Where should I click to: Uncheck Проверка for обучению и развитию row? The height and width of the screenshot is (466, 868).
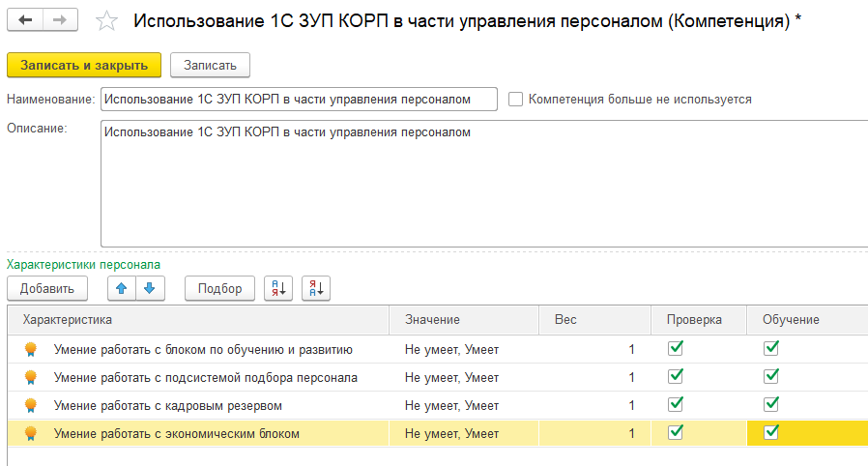676,348
